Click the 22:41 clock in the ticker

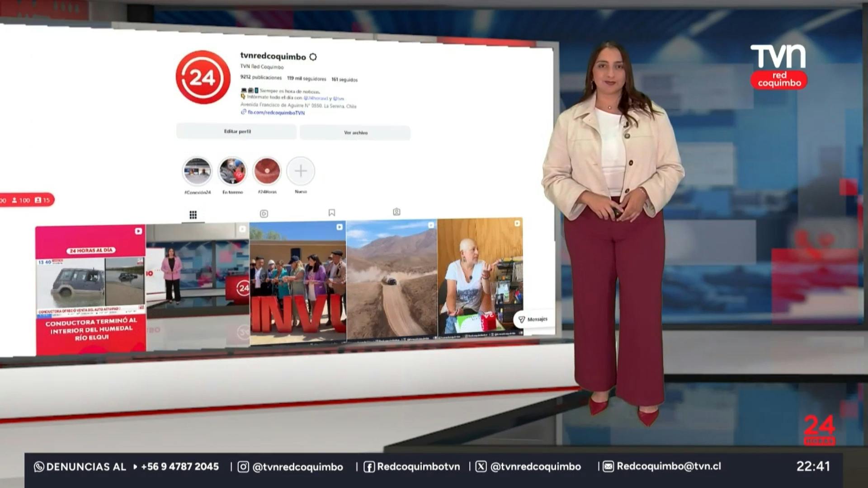[x=813, y=466]
